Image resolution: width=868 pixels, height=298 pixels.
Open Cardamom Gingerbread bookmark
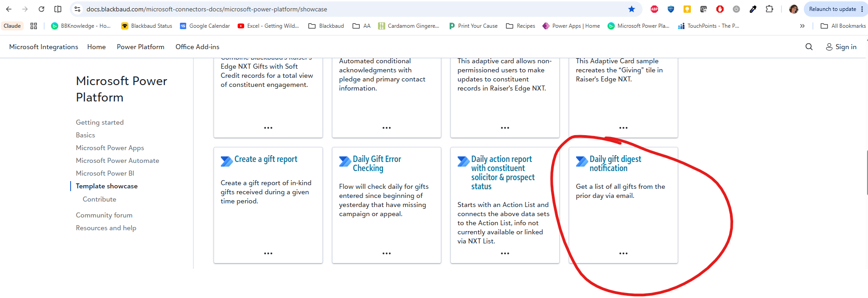click(408, 26)
